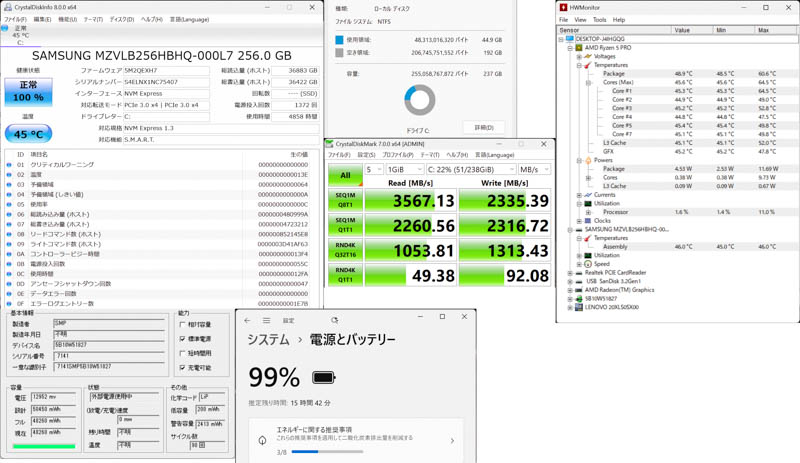Viewport: 800px width, 463px height.
Task: Open the Tools menu in HWMonitor
Action: point(599,19)
